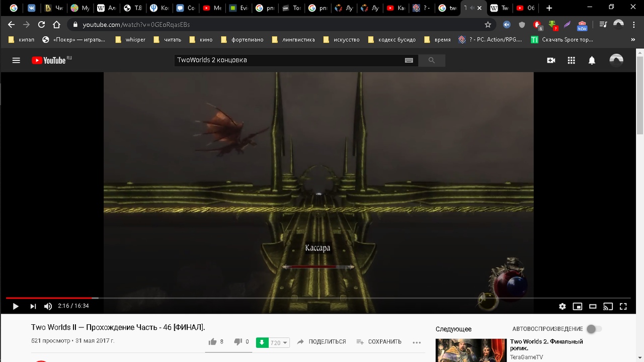This screenshot has width=644, height=362.
Task: Open the whisper bookmark folder
Action: coord(130,40)
